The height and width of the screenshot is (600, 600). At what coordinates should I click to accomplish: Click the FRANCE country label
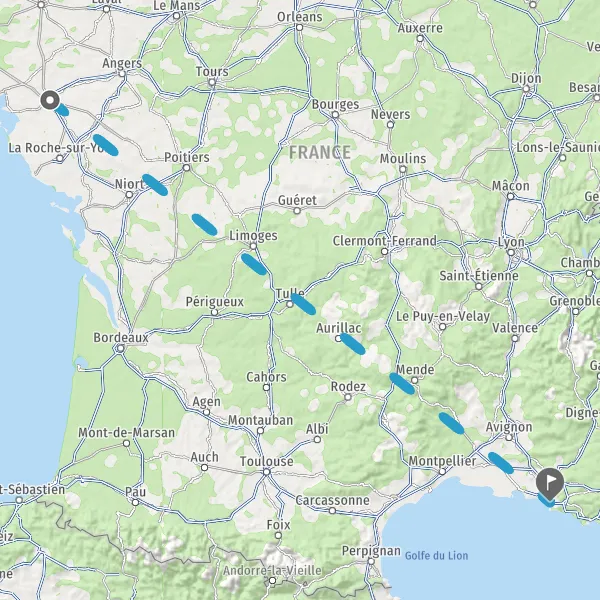(x=320, y=152)
